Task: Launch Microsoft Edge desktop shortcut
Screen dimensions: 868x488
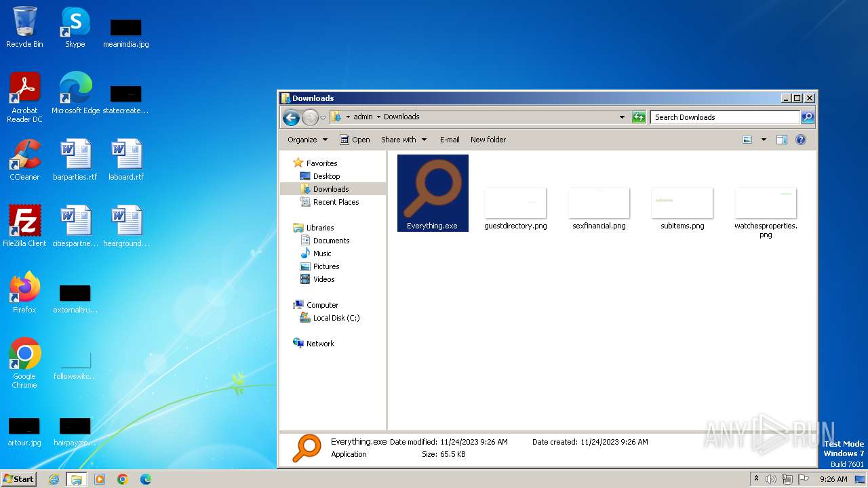Action: pyautogui.click(x=75, y=94)
